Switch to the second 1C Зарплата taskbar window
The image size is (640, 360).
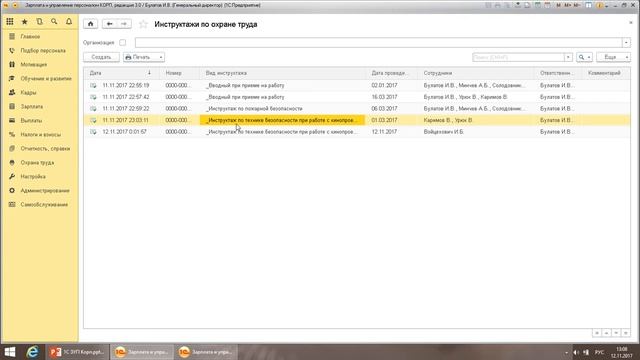[206, 352]
